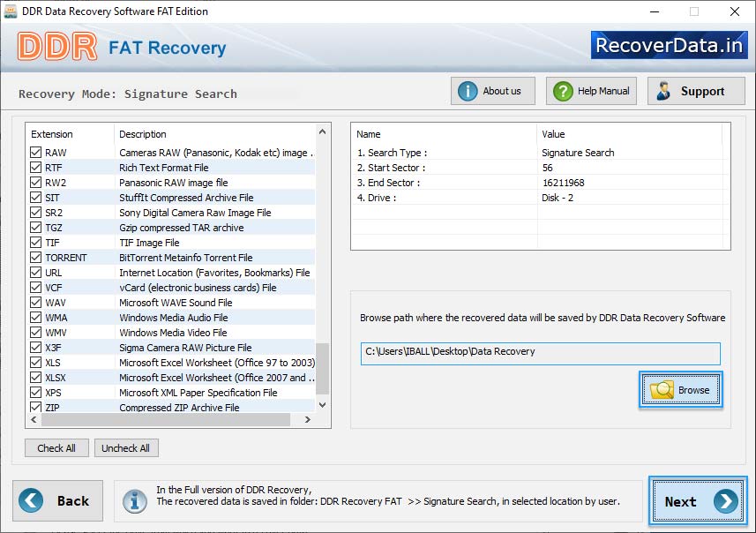Click 'BitTorrent Metainfo Torrent File' description
This screenshot has width=756, height=533.
point(185,258)
